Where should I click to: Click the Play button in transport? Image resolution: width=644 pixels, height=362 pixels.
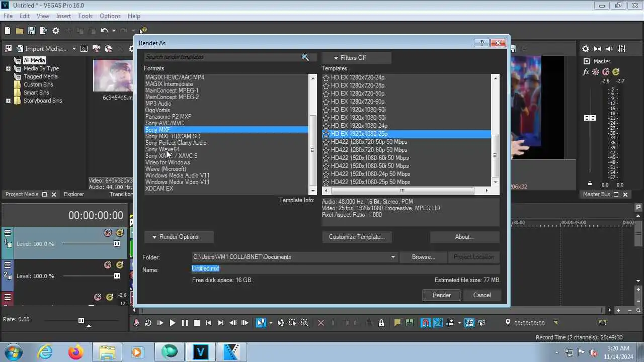click(172, 323)
